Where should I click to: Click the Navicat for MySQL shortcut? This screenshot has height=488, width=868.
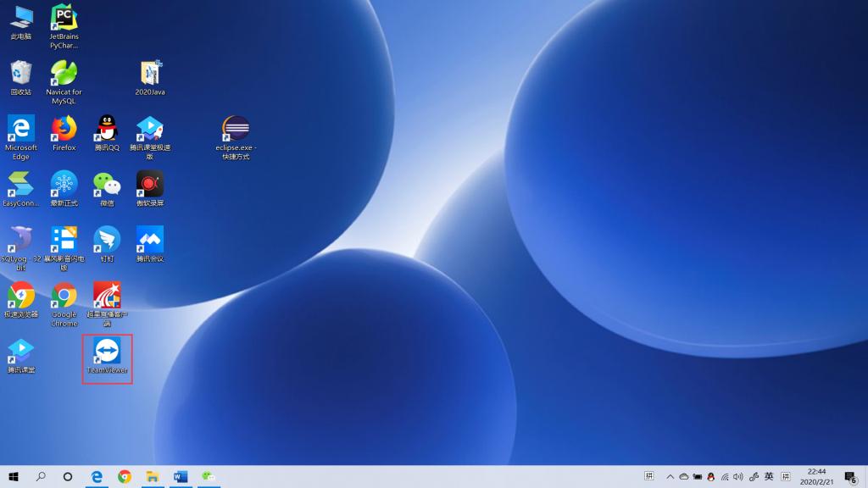click(64, 74)
